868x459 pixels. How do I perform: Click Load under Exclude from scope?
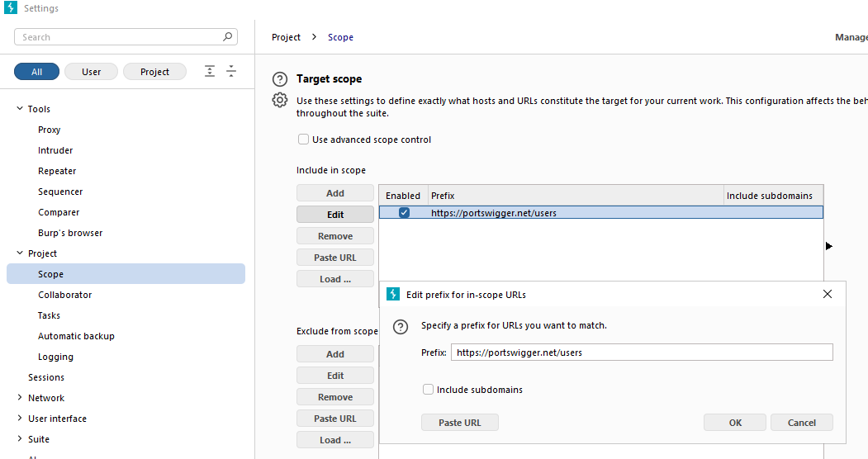click(335, 440)
